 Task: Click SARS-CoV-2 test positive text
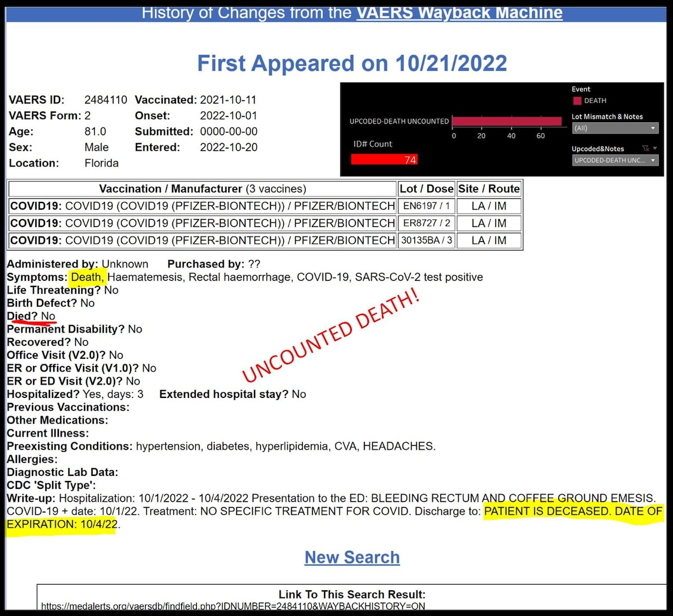tap(419, 277)
